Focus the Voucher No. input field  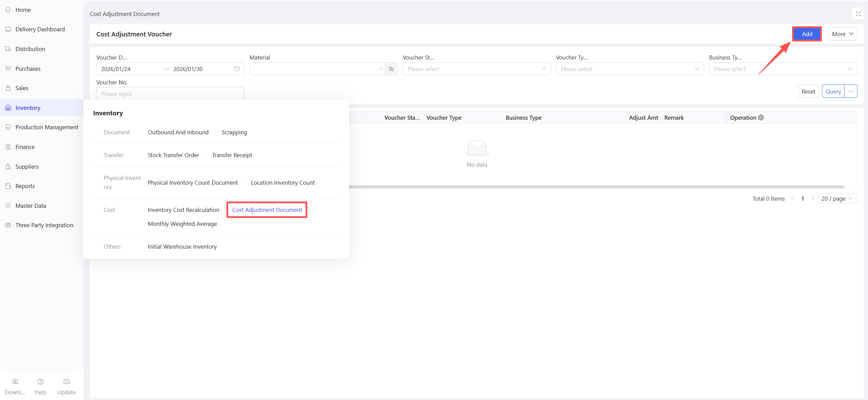(170, 94)
